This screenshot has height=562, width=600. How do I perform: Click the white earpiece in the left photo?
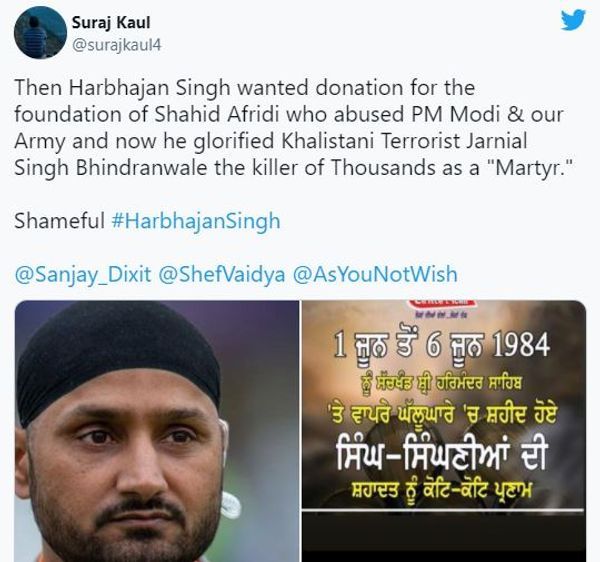(x=231, y=504)
